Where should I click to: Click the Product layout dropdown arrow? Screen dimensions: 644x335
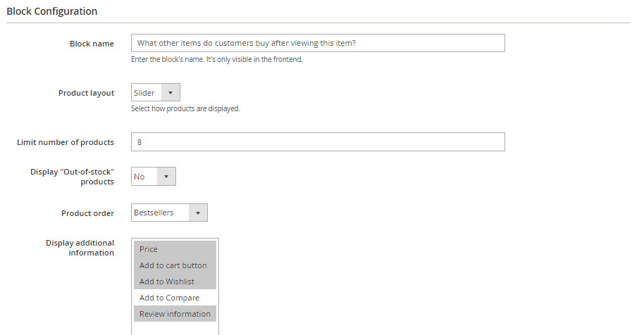click(171, 93)
